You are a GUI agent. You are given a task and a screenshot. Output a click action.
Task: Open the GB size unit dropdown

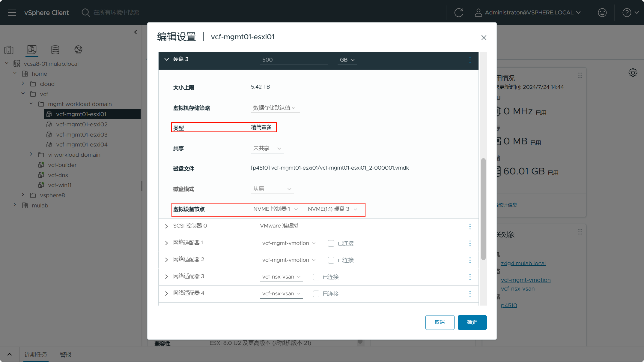347,60
